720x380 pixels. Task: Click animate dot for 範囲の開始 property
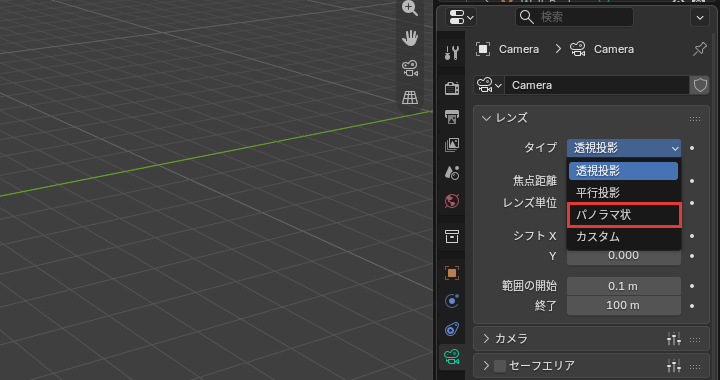(x=692, y=286)
